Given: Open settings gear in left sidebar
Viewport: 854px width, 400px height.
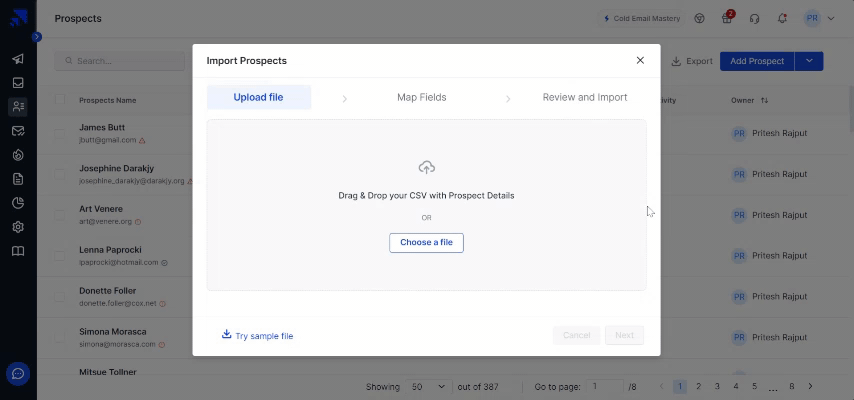Looking at the screenshot, I should pos(18,227).
